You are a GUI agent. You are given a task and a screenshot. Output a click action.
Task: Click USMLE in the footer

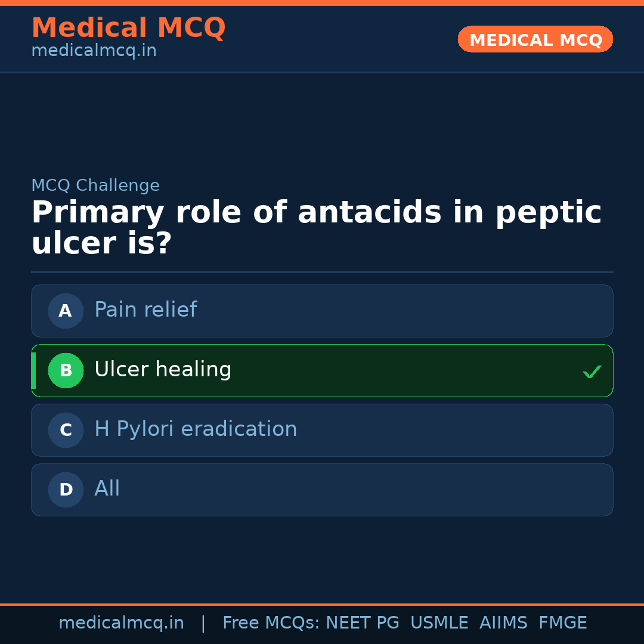439,623
